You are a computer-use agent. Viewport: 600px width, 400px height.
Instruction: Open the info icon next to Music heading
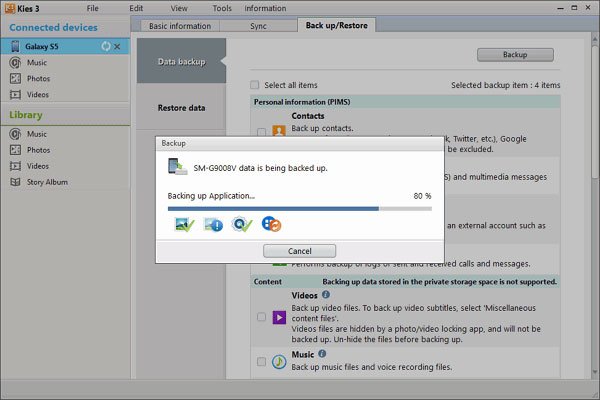point(322,354)
